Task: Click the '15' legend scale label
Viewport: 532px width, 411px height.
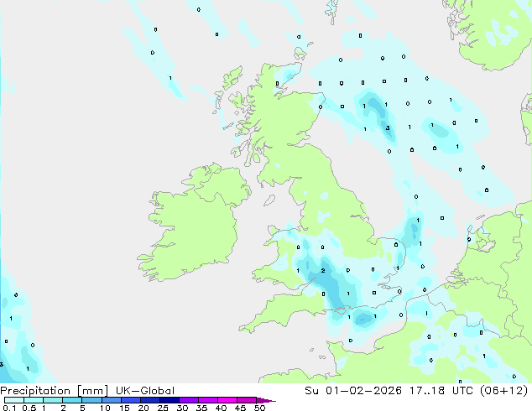Action: [124, 408]
